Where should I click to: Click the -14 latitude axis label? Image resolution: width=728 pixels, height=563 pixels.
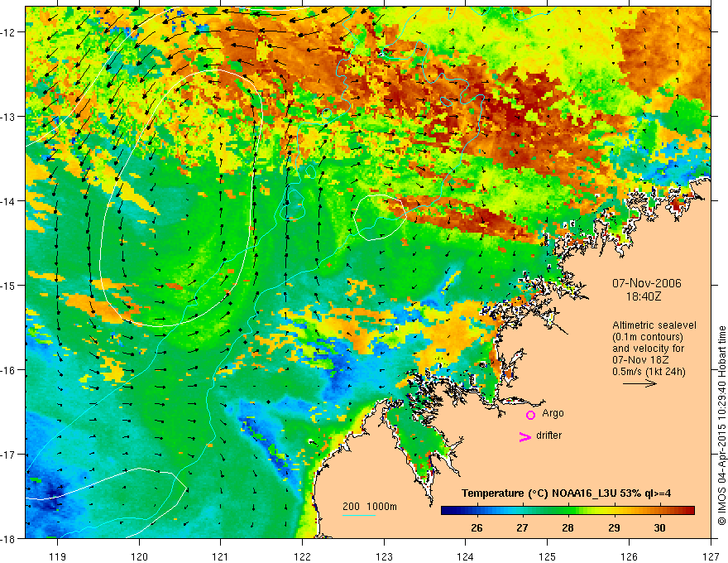pyautogui.click(x=9, y=201)
